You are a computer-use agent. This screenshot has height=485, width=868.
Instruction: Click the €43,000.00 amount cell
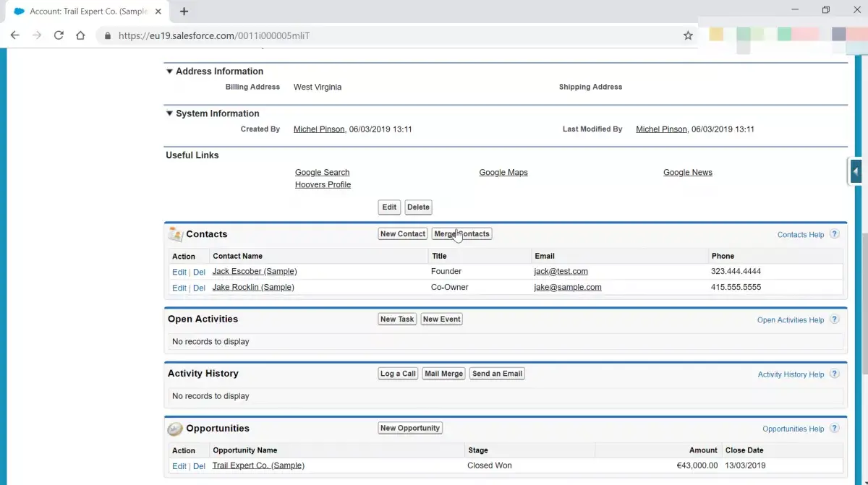(x=697, y=465)
